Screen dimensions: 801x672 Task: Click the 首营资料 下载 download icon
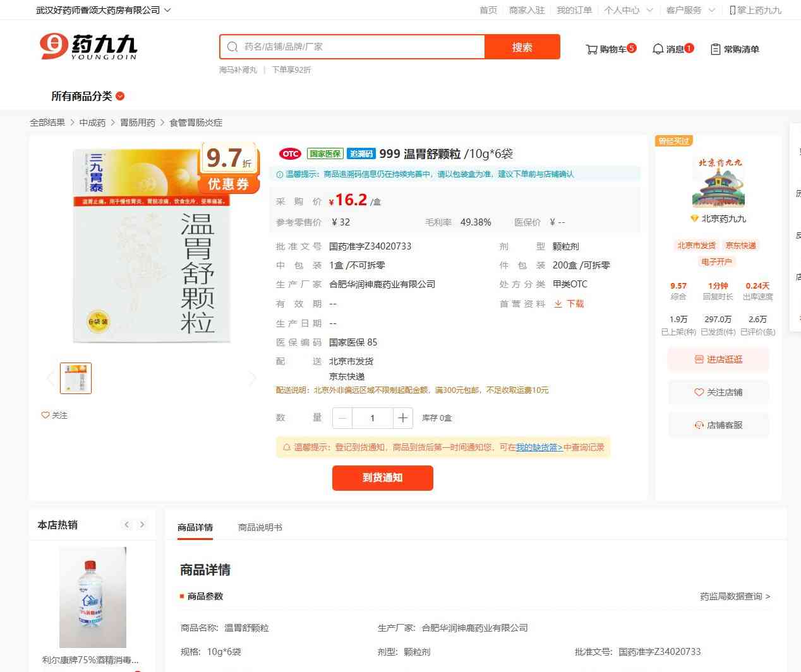pos(558,304)
